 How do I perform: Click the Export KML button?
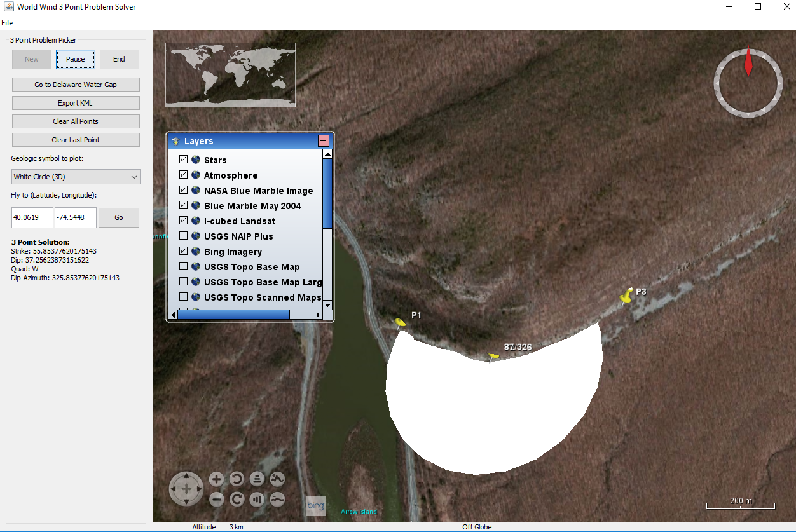[x=76, y=103]
